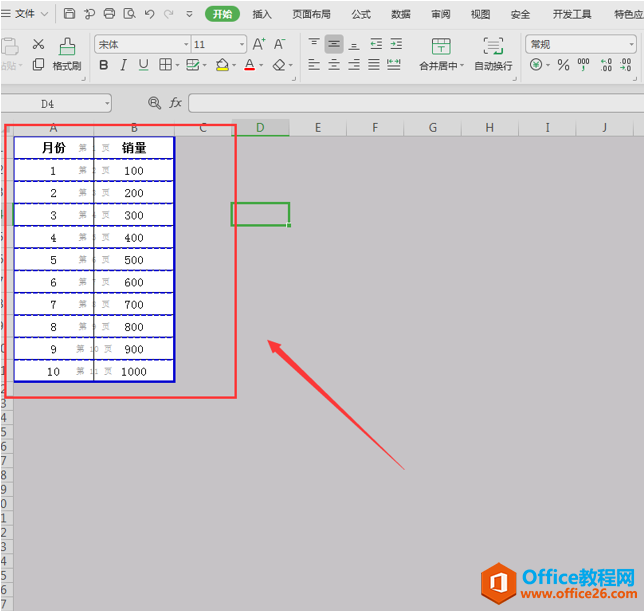Viewport: 644px width, 611px height.
Task: Apply percent style
Action: coord(563,64)
